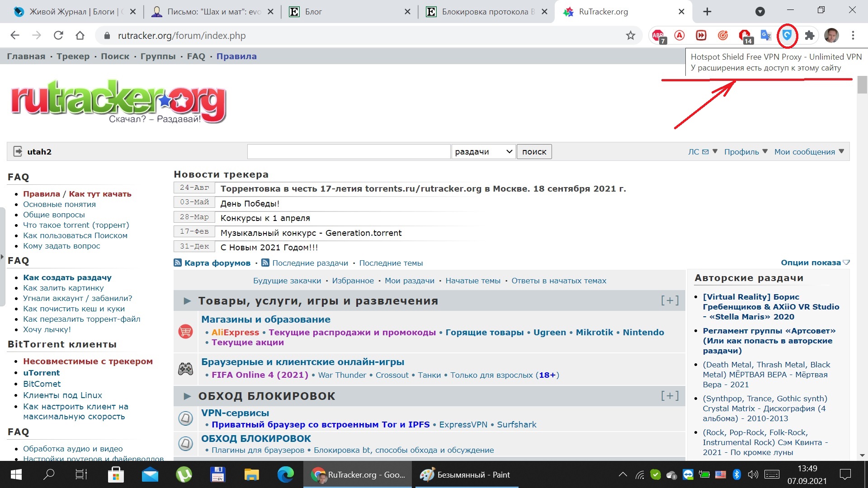Open the Chrome Extensions puzzle icon

point(810,35)
